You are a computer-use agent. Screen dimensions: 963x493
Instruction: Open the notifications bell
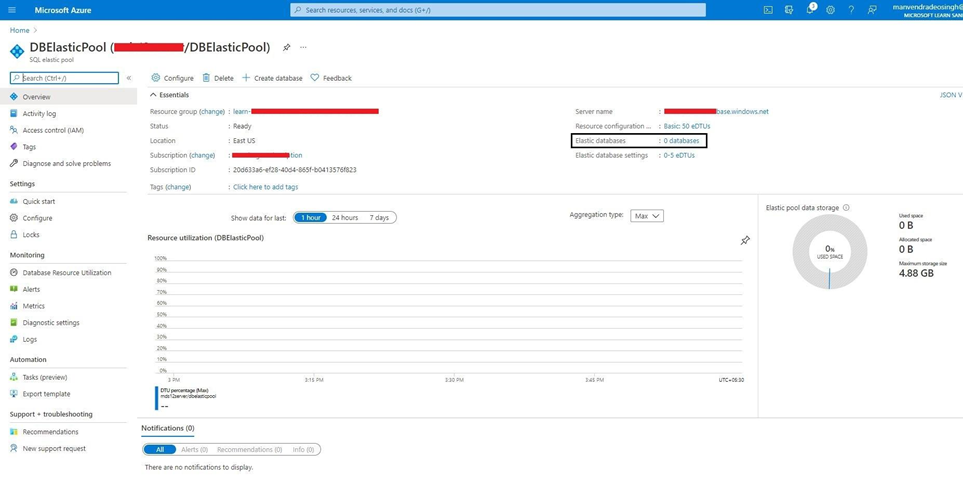pos(810,10)
